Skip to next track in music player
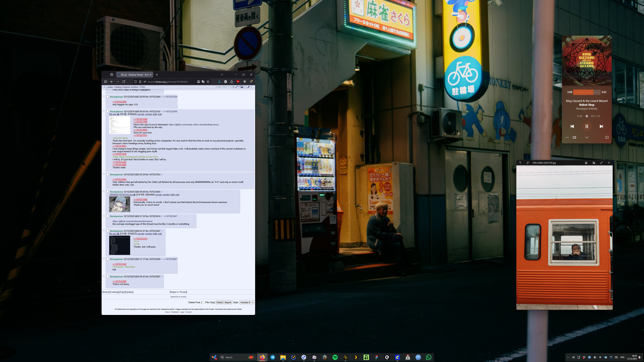The width and height of the screenshot is (644, 362). pos(601,126)
